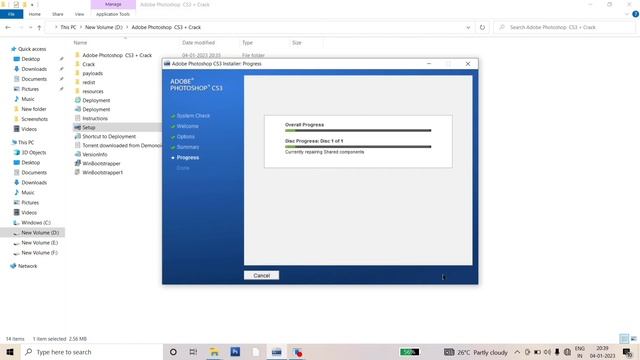The width and height of the screenshot is (640, 360).
Task: Sort files by the Size column
Action: pyautogui.click(x=297, y=42)
